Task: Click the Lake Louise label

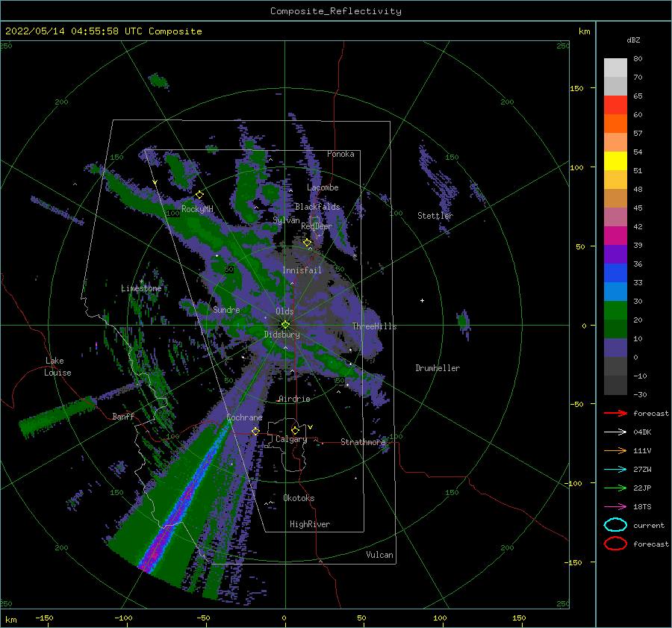Action: pos(57,367)
